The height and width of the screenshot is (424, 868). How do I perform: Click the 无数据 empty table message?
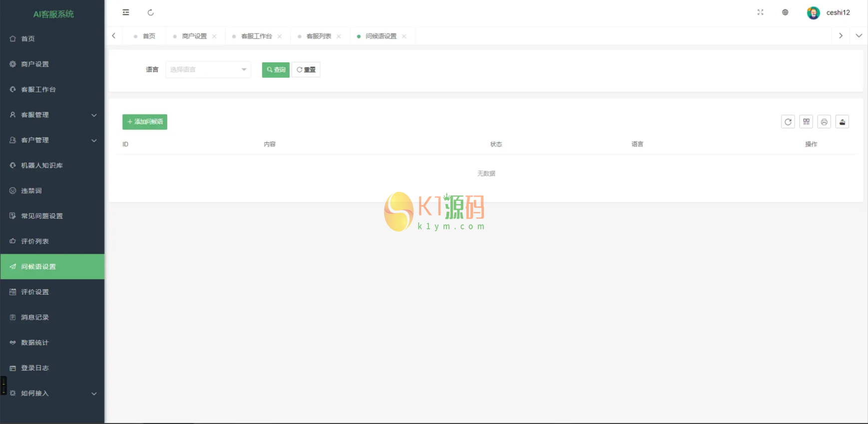[x=486, y=174]
